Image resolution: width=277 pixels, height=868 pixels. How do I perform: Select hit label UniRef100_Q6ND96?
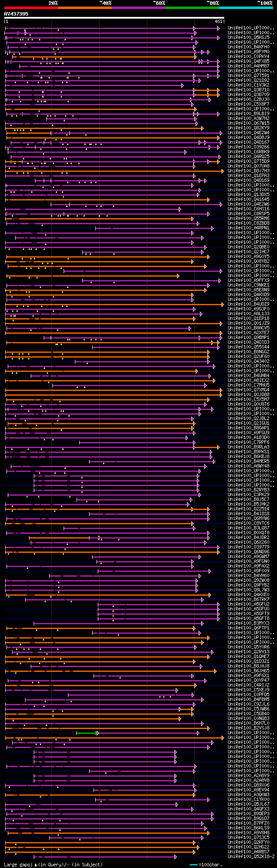249,552
